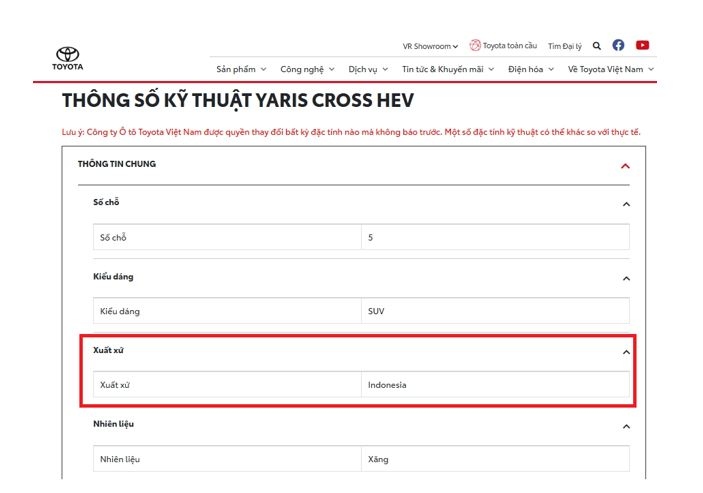The image size is (703, 493).
Task: Click the Toyota toàn cầu globe icon
Action: point(475,45)
